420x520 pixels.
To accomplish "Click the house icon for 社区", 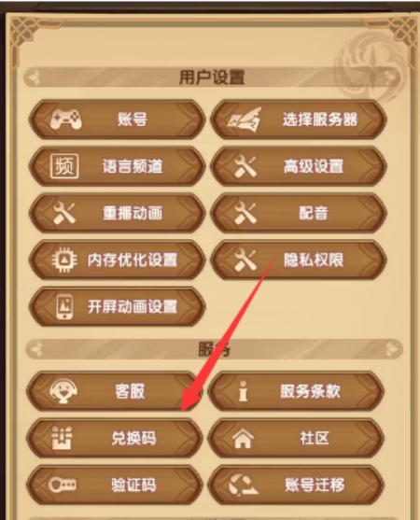I will tap(243, 438).
